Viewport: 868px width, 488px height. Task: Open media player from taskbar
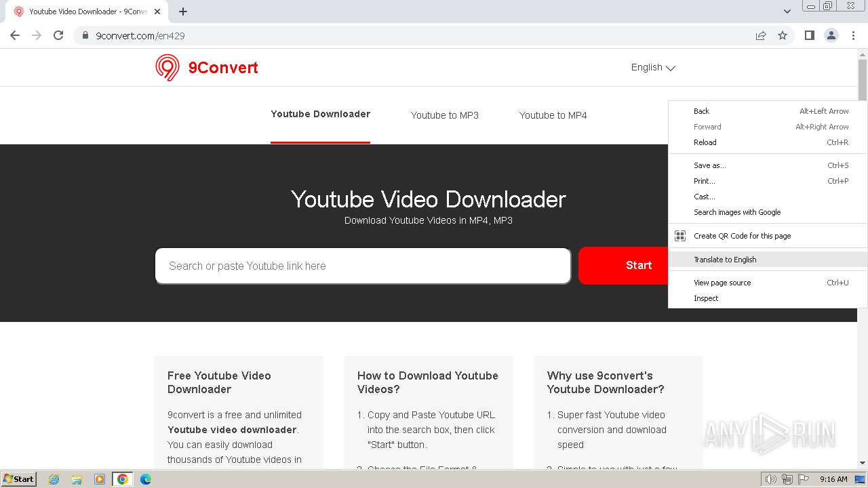(x=100, y=479)
